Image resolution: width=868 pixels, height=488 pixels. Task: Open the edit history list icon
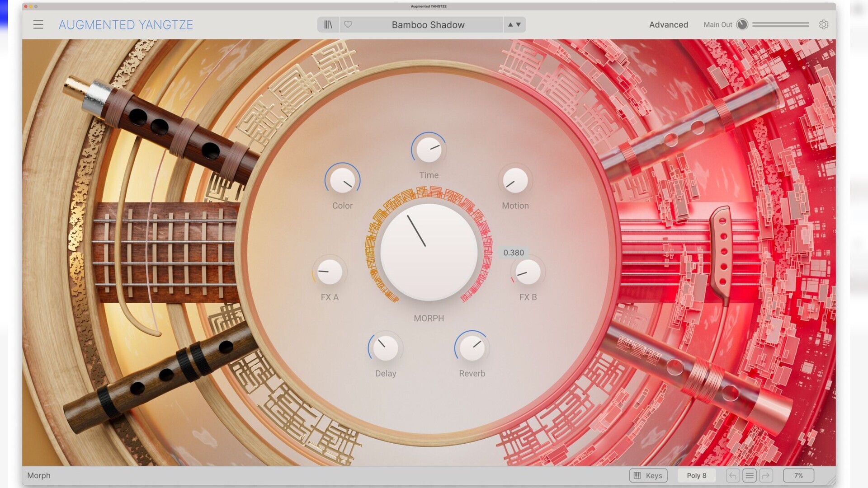(x=749, y=475)
